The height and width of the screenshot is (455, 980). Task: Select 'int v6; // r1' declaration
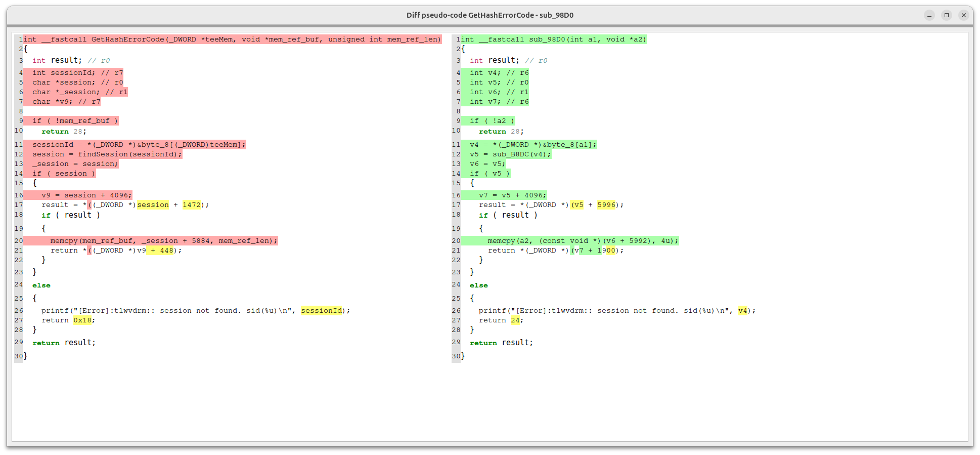(x=499, y=92)
